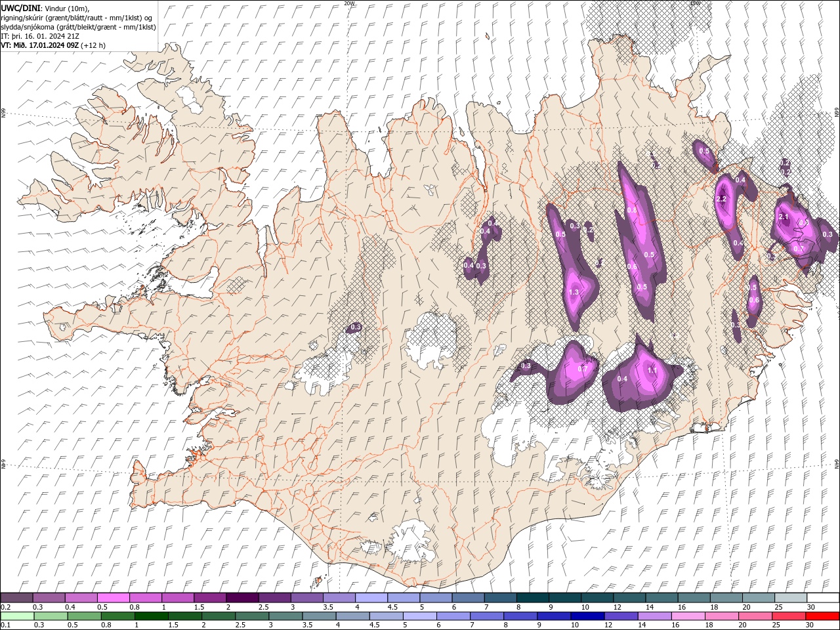Click the 1.1 precipitation value on the map
The height and width of the screenshot is (630, 840).
click(x=652, y=370)
